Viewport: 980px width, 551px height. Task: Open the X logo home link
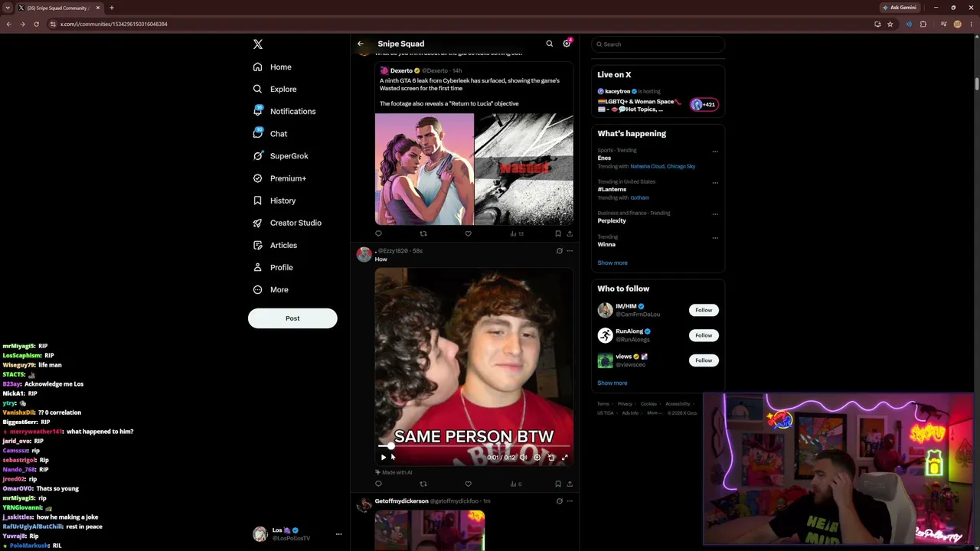click(x=258, y=44)
